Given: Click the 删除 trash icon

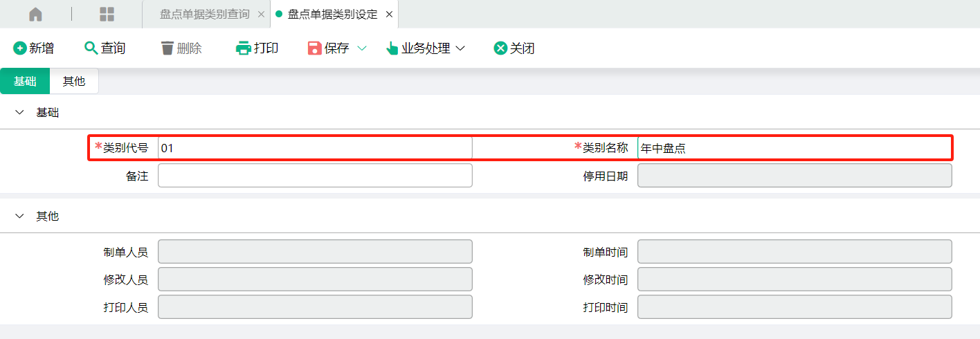Looking at the screenshot, I should coord(167,48).
